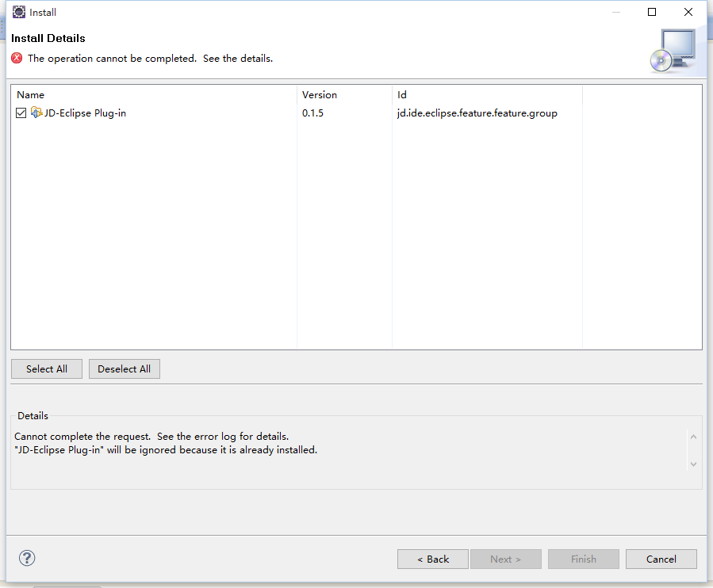This screenshot has width=713, height=588.
Task: Click the Name column header
Action: [30, 95]
